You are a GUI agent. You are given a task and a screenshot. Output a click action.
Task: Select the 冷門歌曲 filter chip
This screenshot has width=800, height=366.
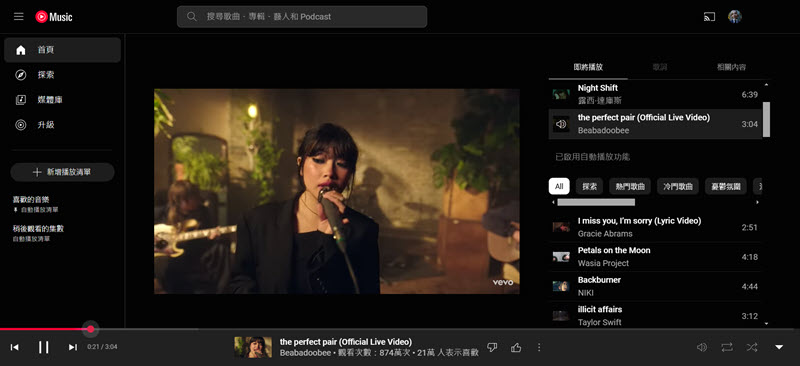678,186
